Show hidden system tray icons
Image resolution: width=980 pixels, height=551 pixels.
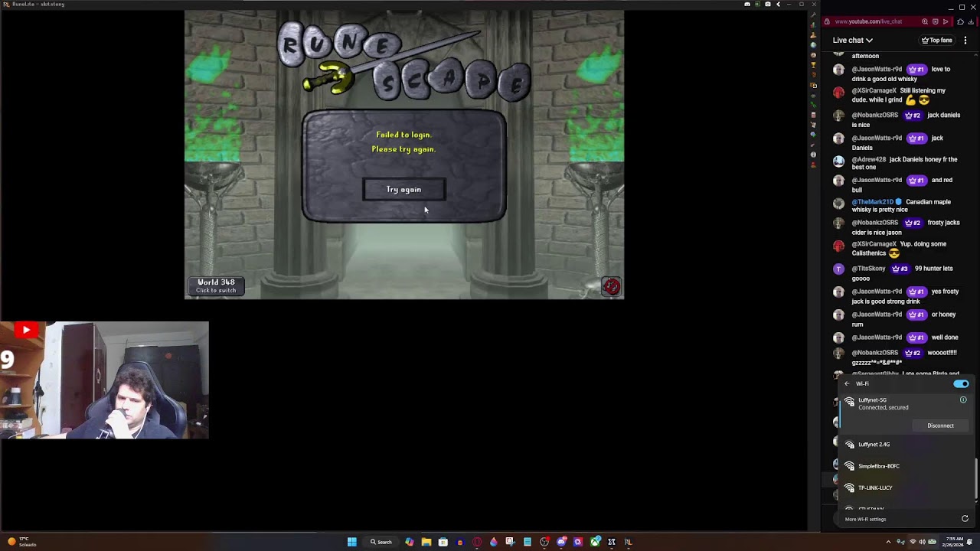tap(888, 542)
